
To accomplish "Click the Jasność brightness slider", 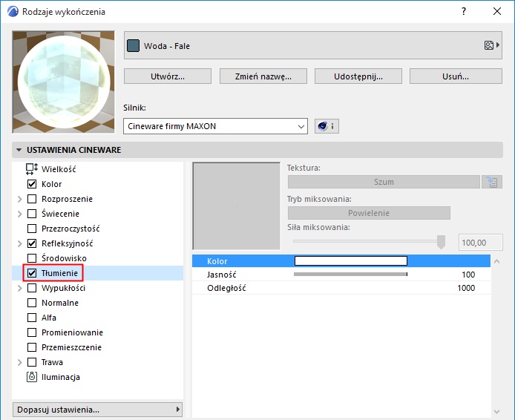I will click(x=350, y=275).
